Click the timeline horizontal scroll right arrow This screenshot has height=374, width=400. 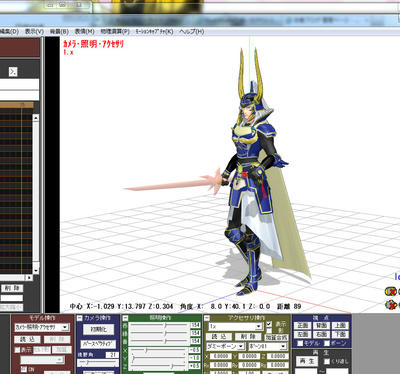tap(29, 277)
